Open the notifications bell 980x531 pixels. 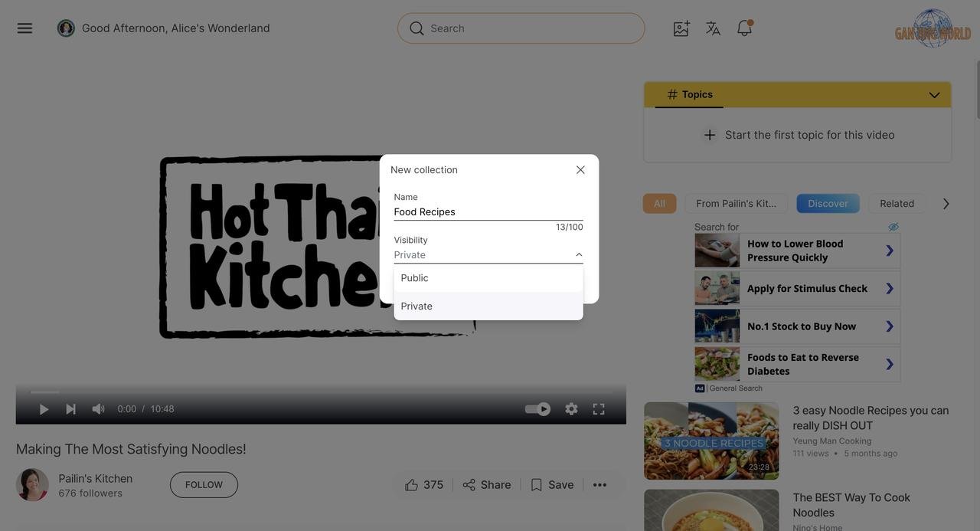pyautogui.click(x=744, y=28)
